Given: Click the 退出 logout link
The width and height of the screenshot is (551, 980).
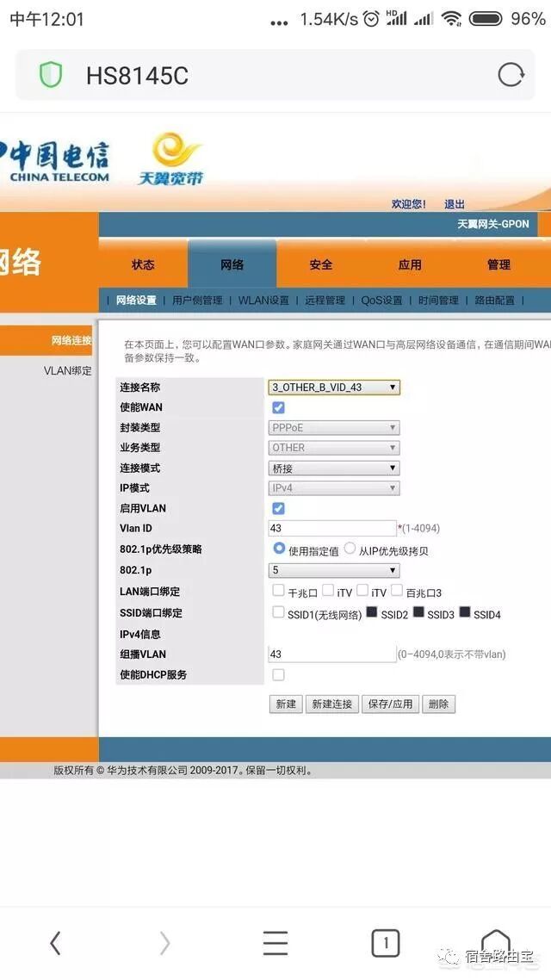Looking at the screenshot, I should pyautogui.click(x=455, y=204).
